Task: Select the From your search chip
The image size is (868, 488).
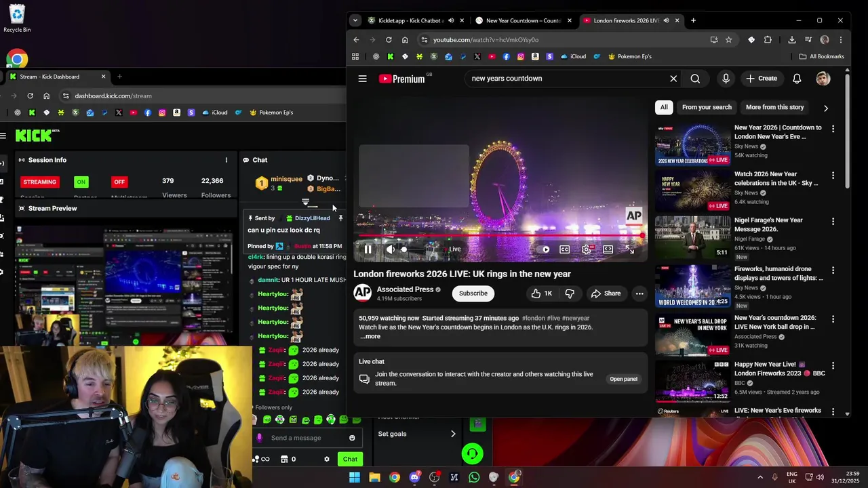Action: tap(707, 107)
